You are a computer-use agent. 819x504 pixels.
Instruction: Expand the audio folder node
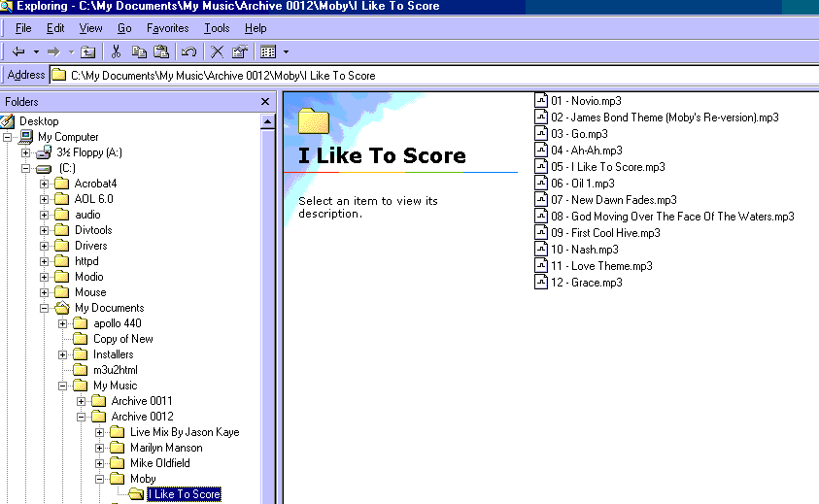point(45,216)
